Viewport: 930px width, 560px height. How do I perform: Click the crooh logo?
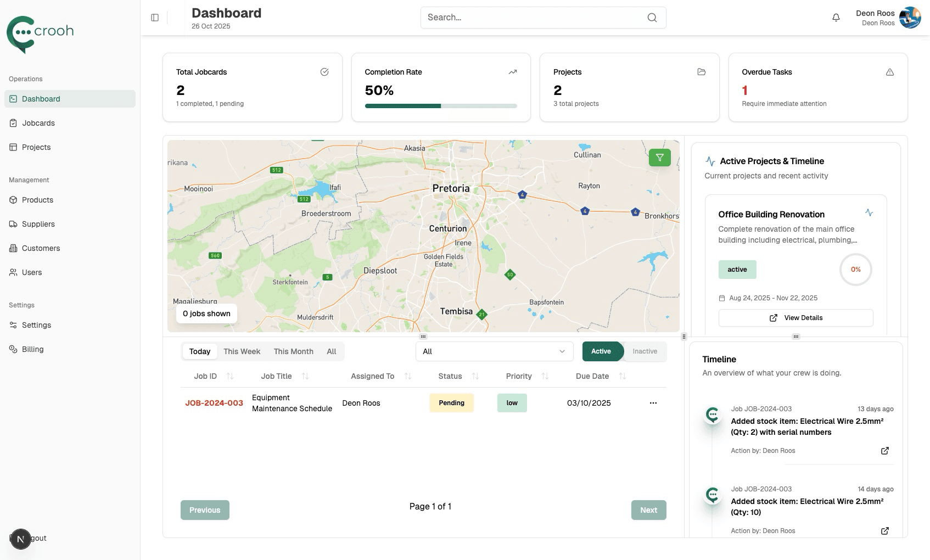pos(40,34)
